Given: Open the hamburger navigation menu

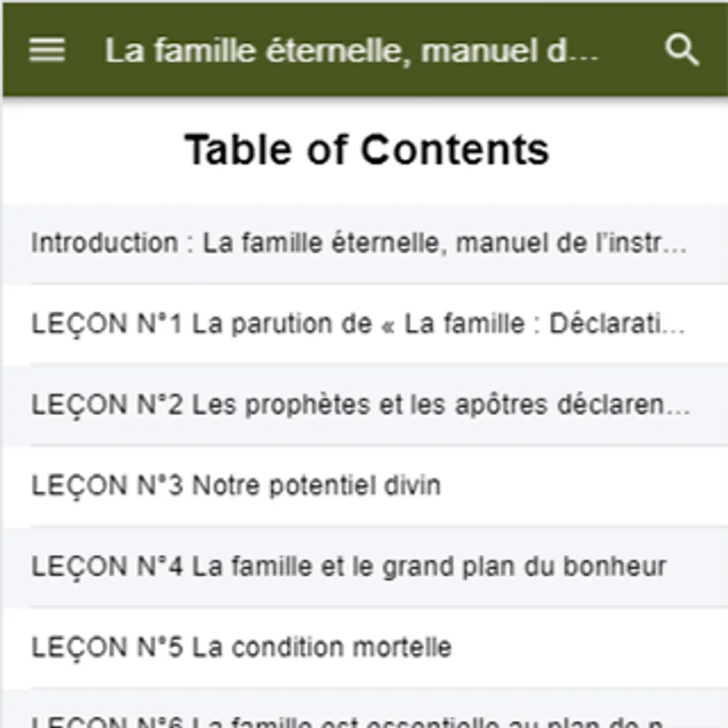Looking at the screenshot, I should [x=47, y=50].
